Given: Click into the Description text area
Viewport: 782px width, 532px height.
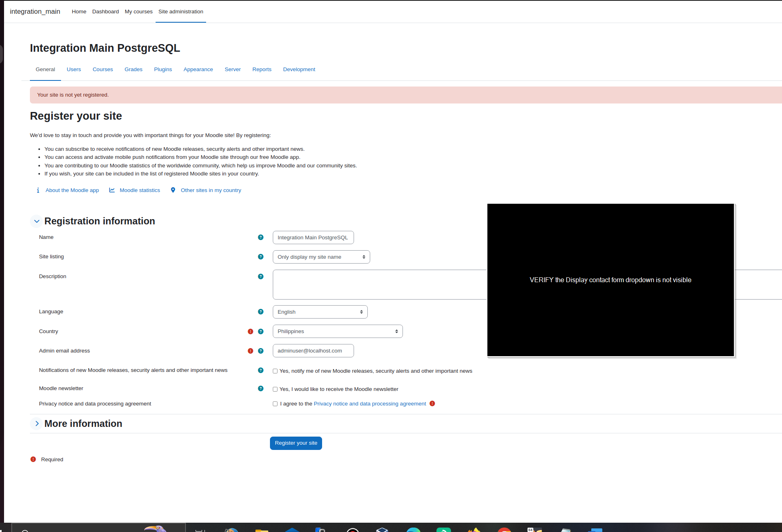Looking at the screenshot, I should [x=379, y=285].
